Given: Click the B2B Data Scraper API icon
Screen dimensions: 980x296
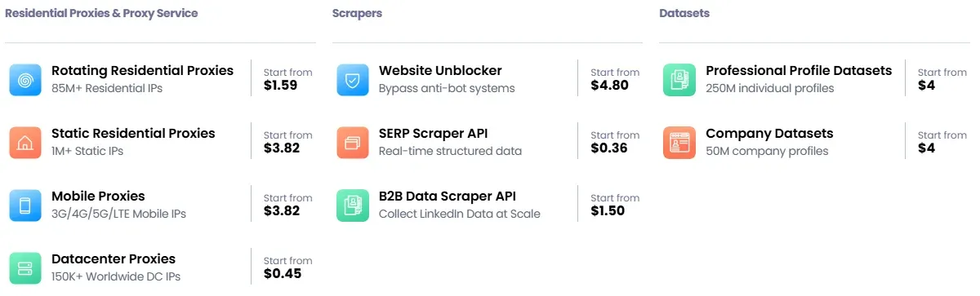Looking at the screenshot, I should tap(353, 205).
